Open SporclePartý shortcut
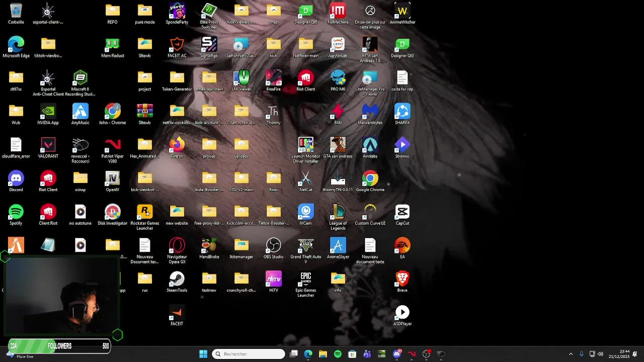Viewport: 644px width, 362px height. click(177, 14)
